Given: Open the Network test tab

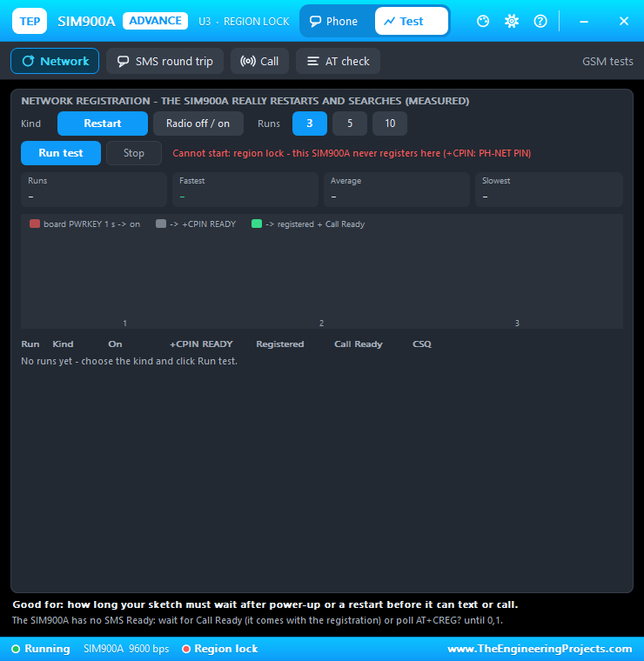Looking at the screenshot, I should tap(55, 61).
